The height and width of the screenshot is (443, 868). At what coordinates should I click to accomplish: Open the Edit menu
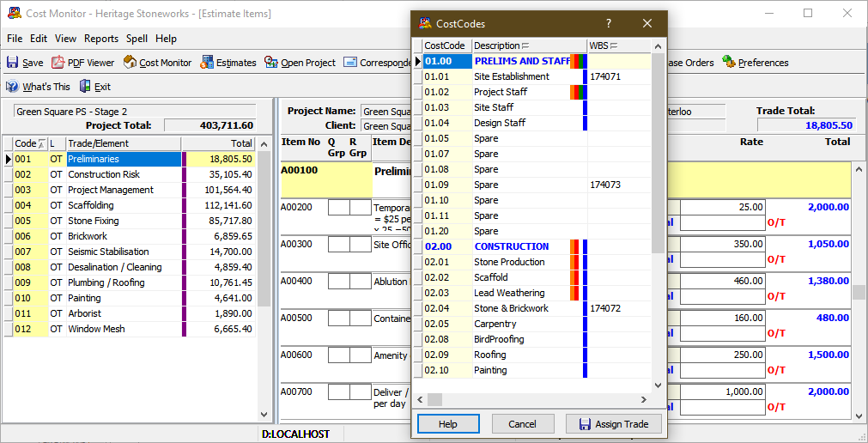click(x=39, y=39)
